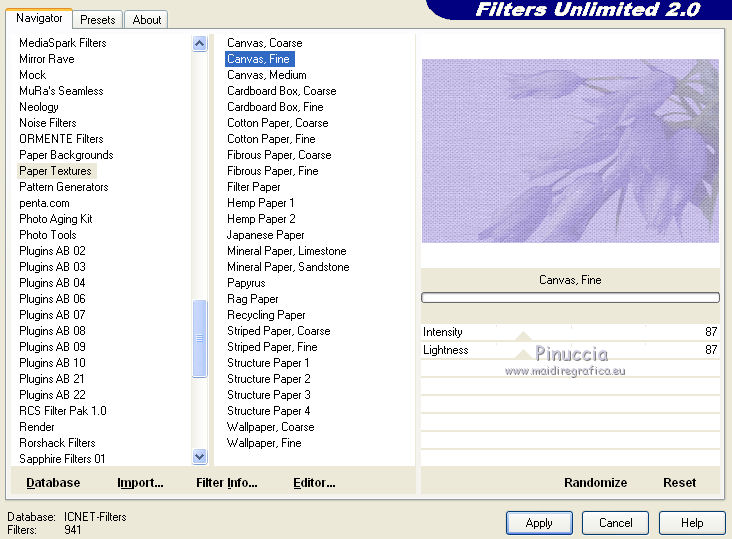The image size is (732, 539).
Task: Choose Fibrous Paper, Fine filter
Action: click(x=273, y=171)
